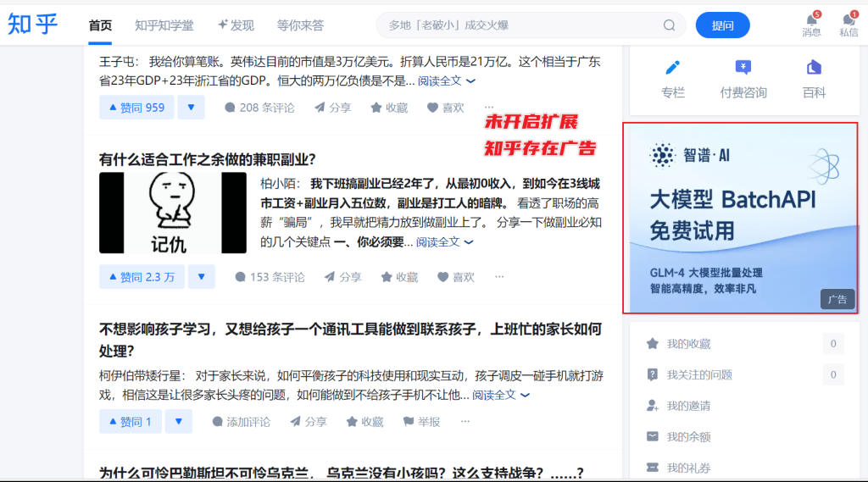The width and height of the screenshot is (868, 482).
Task: Expand 阅读全文 on 柏小陌 answer
Action: click(444, 241)
